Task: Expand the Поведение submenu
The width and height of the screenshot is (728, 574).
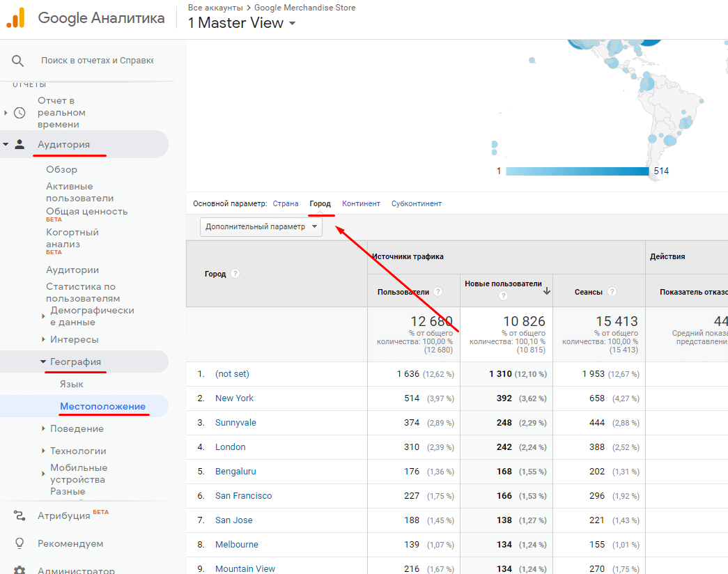Action: 43,428
